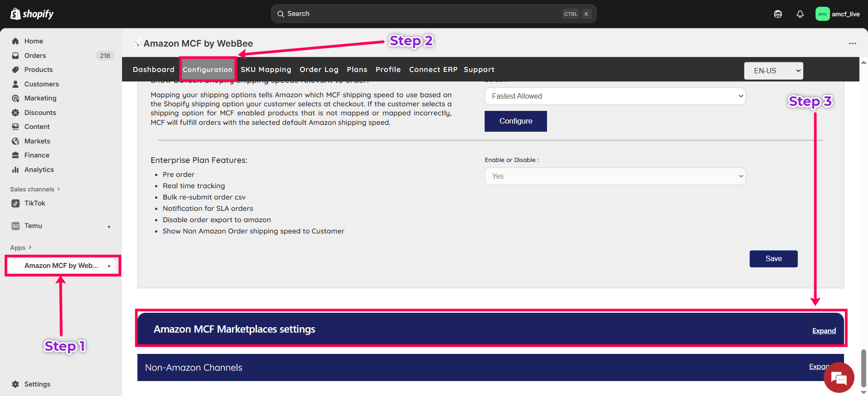868x396 pixels.
Task: Open the notifications bell icon
Action: (x=800, y=14)
